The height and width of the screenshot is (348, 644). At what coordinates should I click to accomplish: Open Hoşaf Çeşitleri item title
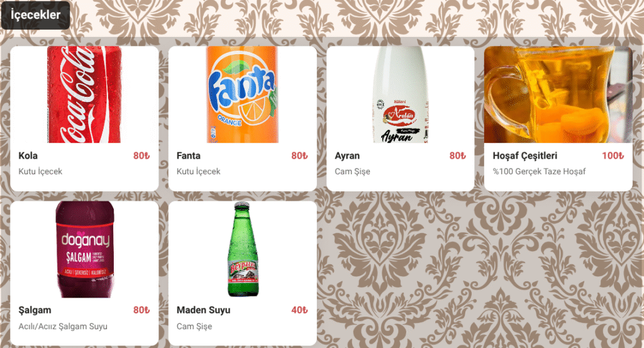[x=525, y=155]
